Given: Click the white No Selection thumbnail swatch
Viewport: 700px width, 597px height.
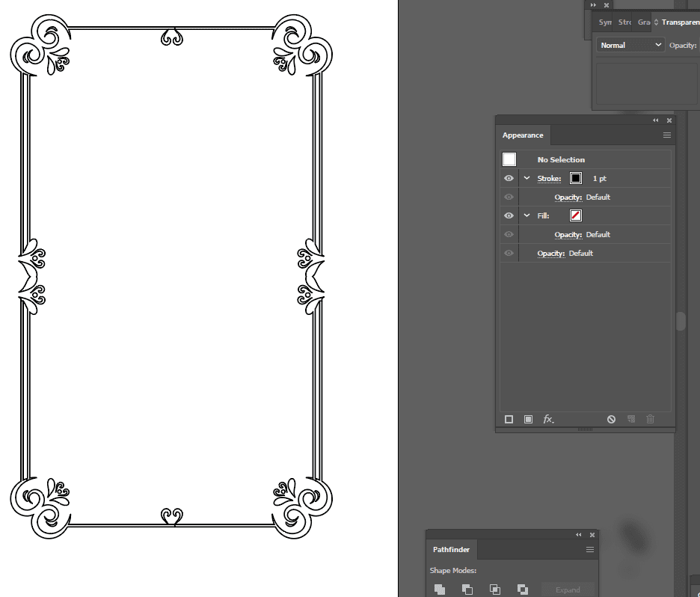Looking at the screenshot, I should [509, 159].
